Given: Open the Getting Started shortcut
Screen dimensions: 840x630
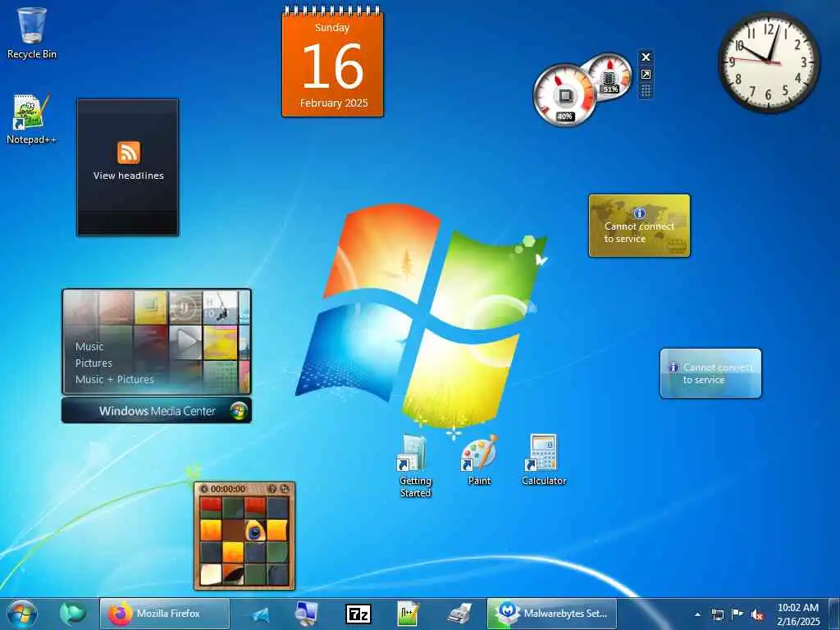Looking at the screenshot, I should (x=415, y=466).
